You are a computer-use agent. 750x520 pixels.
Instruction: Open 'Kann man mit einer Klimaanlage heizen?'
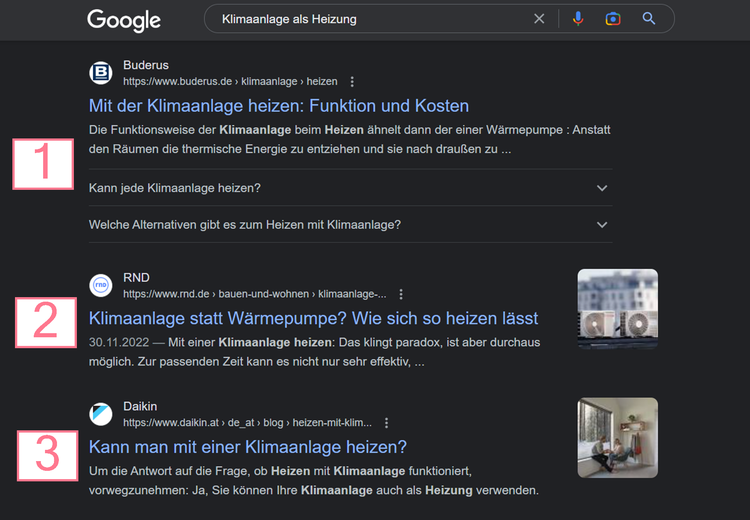pyautogui.click(x=248, y=447)
